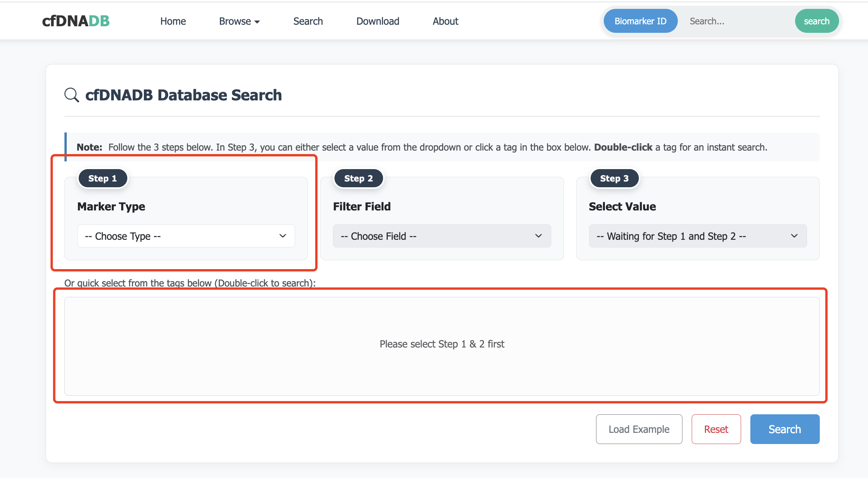Screen dimensions: 868x478
Task: Click the red Reset button
Action: coord(716,429)
